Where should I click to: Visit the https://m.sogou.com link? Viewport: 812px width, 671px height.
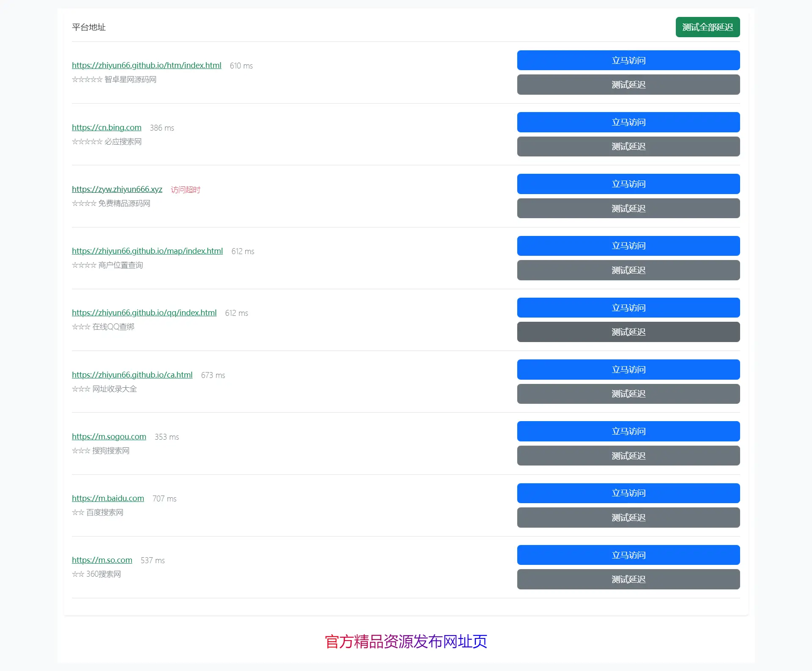tap(109, 436)
